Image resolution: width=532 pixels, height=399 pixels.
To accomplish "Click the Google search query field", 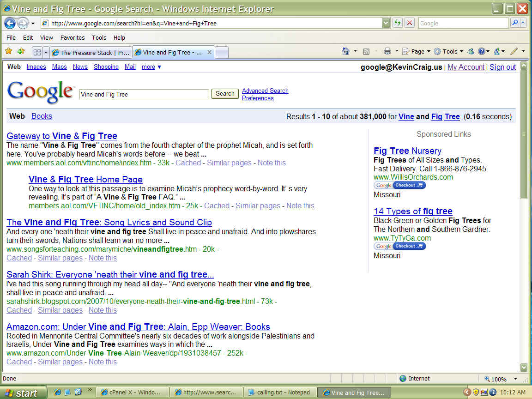I will pyautogui.click(x=144, y=94).
